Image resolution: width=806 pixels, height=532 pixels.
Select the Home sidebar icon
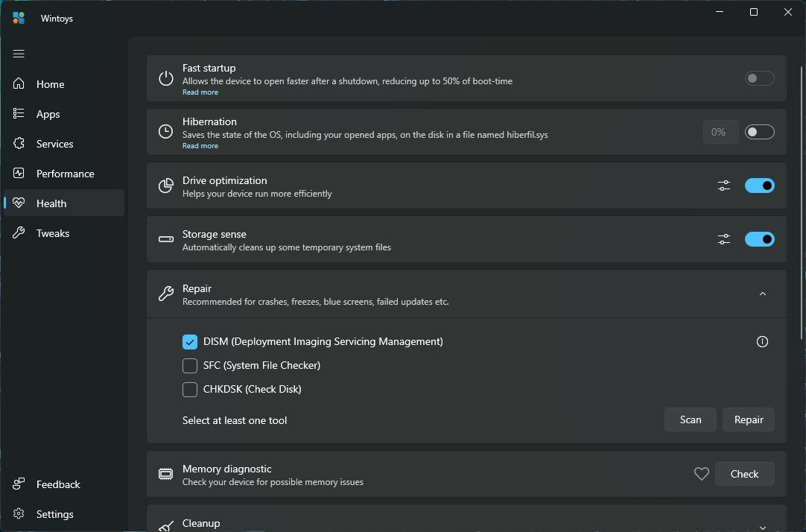point(19,83)
